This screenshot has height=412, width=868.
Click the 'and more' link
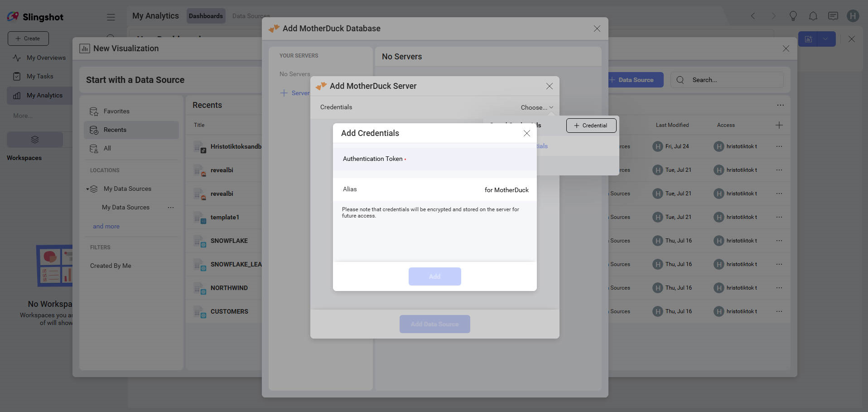(106, 227)
